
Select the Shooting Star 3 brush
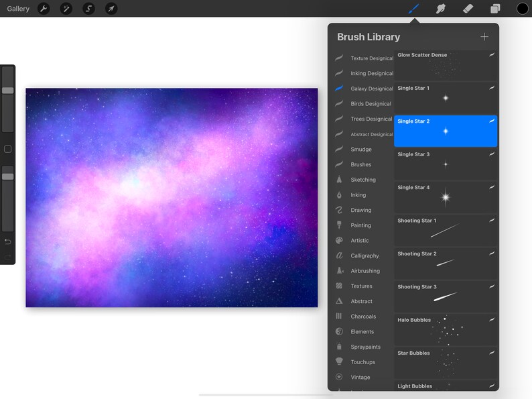pos(446,296)
